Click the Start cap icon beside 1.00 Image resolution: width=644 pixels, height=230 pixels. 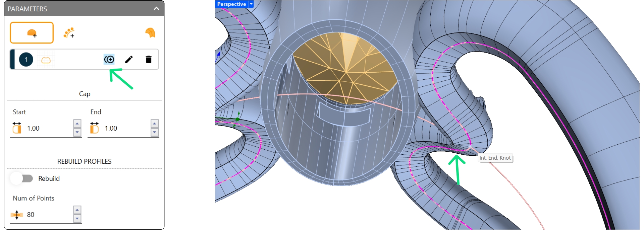pyautogui.click(x=17, y=128)
